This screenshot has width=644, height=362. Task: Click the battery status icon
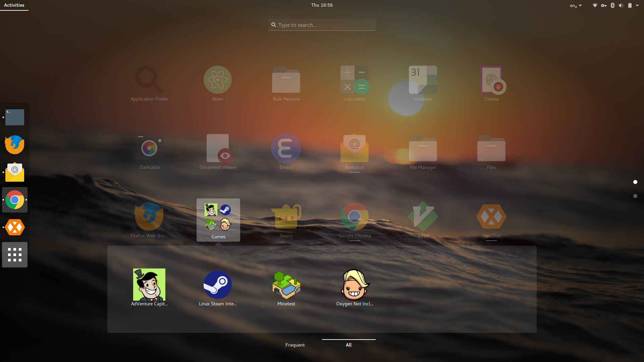point(630,5)
